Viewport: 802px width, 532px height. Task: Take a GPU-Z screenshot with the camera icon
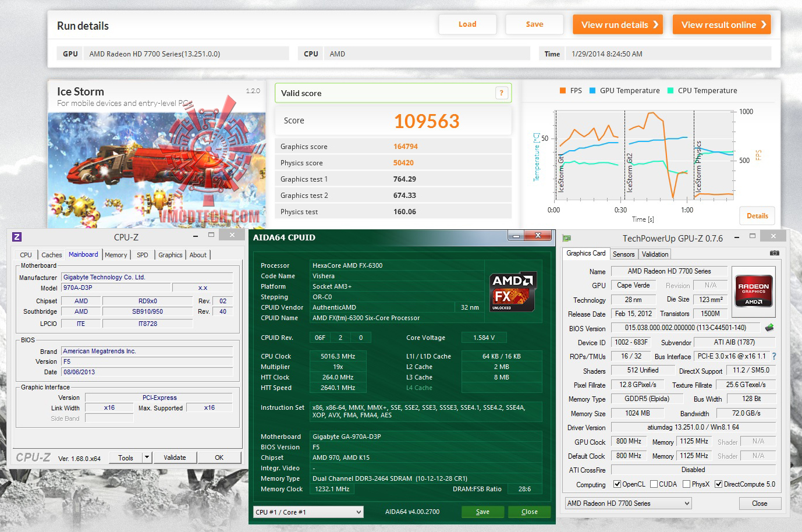click(x=774, y=253)
